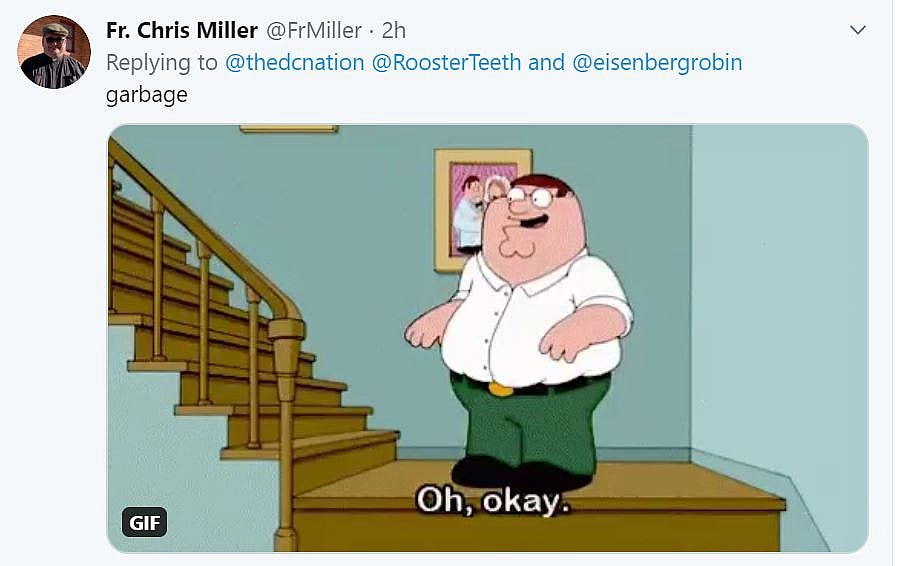905x566 pixels.
Task: Open the Fr. Chris Miller display name
Action: [x=182, y=31]
